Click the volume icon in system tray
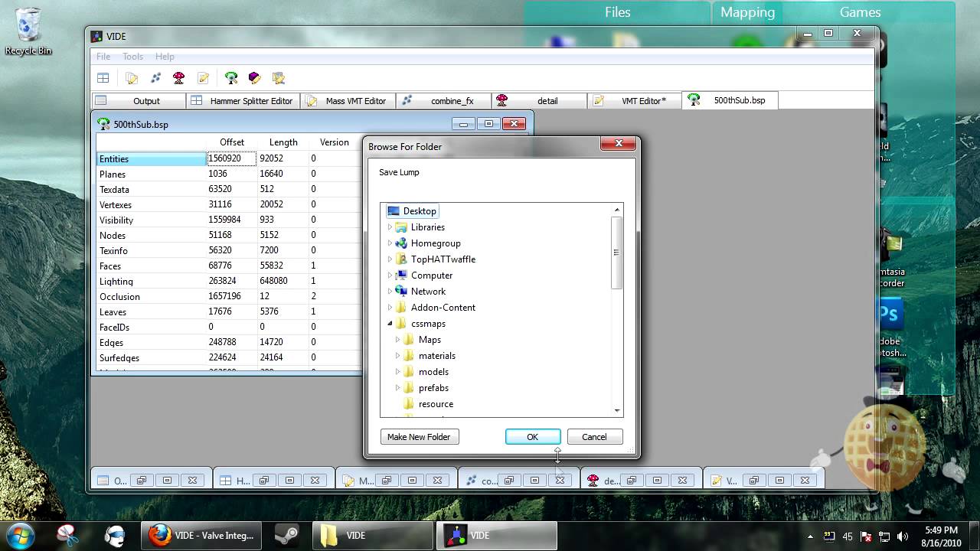980x551 pixels. pyautogui.click(x=903, y=536)
